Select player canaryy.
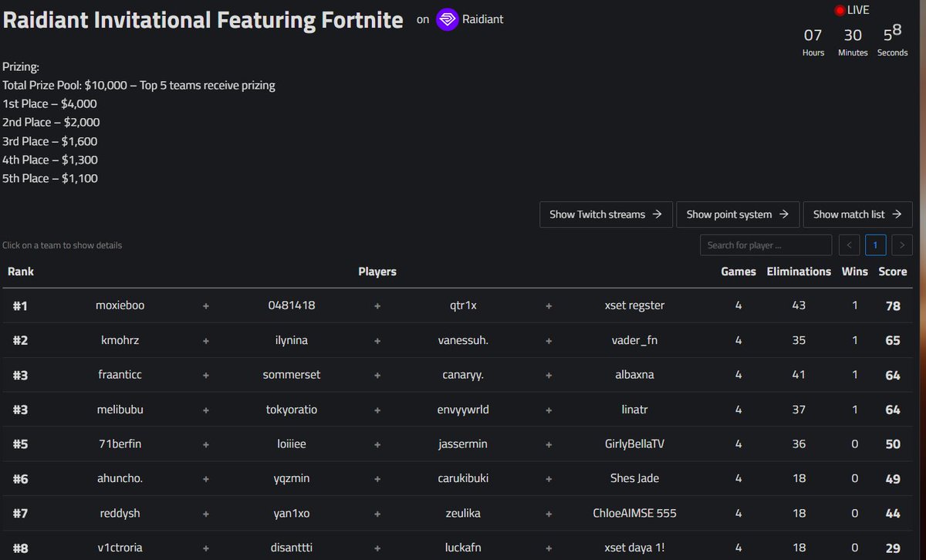 463,374
